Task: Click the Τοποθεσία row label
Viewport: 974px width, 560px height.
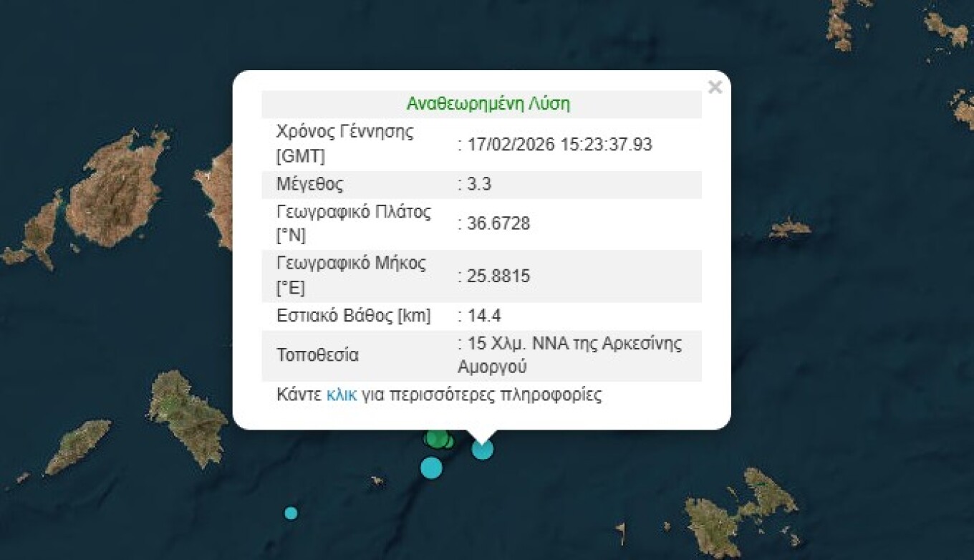Action: point(317,355)
